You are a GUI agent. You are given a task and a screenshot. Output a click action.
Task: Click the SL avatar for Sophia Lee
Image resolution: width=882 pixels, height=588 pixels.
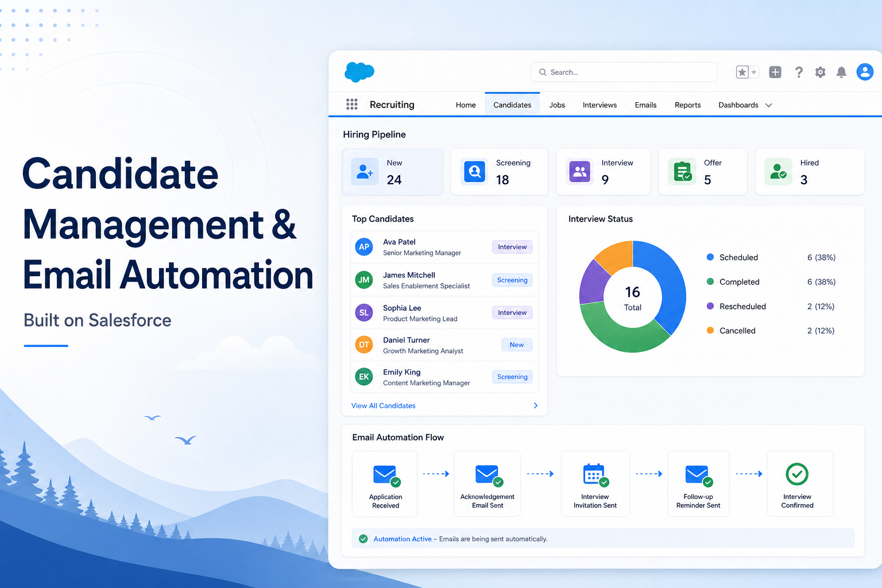point(364,313)
